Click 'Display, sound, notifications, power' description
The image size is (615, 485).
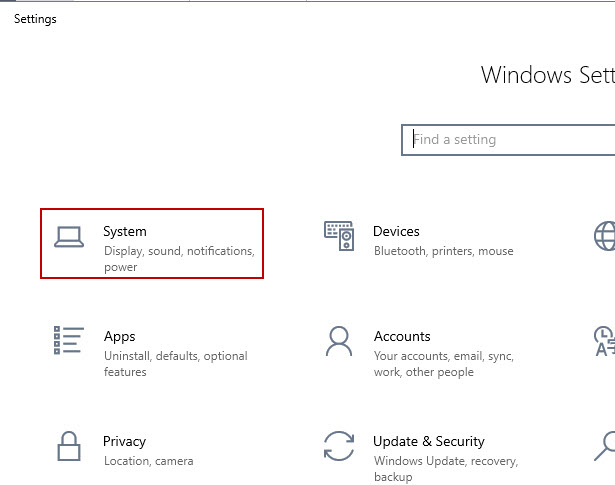(179, 259)
